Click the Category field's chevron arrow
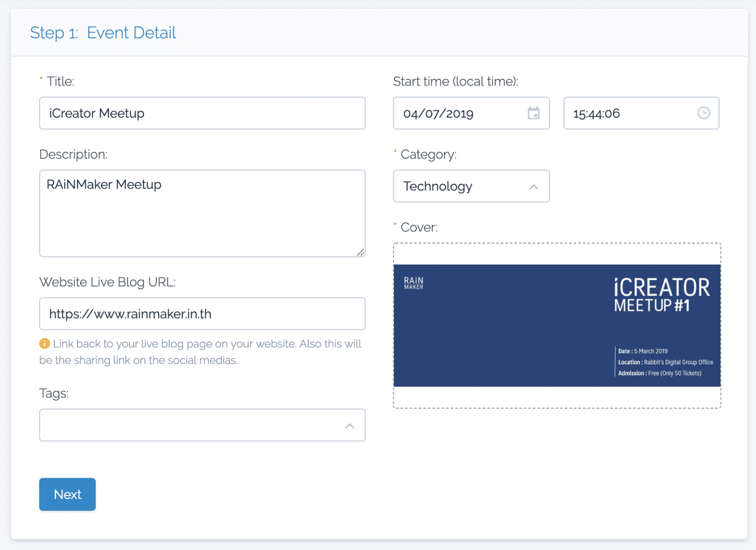Viewport: 756px width, 550px height. pos(534,187)
